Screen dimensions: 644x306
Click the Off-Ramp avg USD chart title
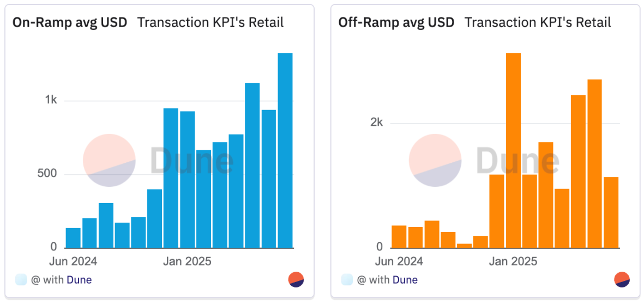pos(396,22)
